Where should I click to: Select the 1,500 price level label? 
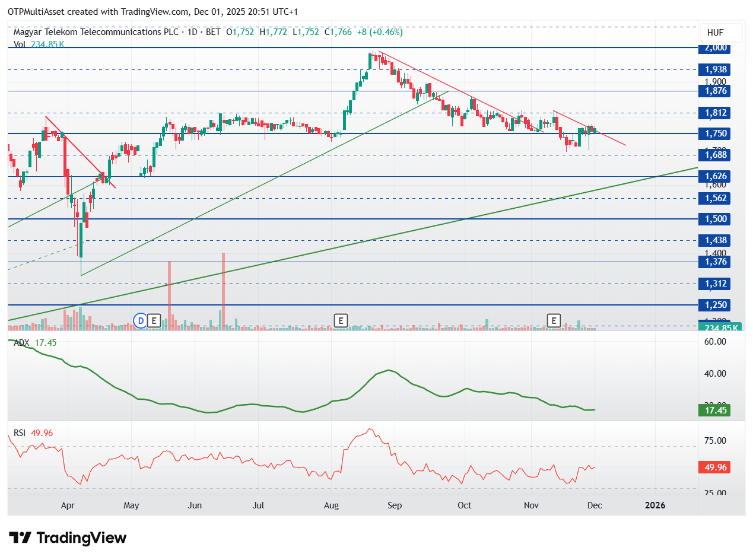tap(714, 219)
